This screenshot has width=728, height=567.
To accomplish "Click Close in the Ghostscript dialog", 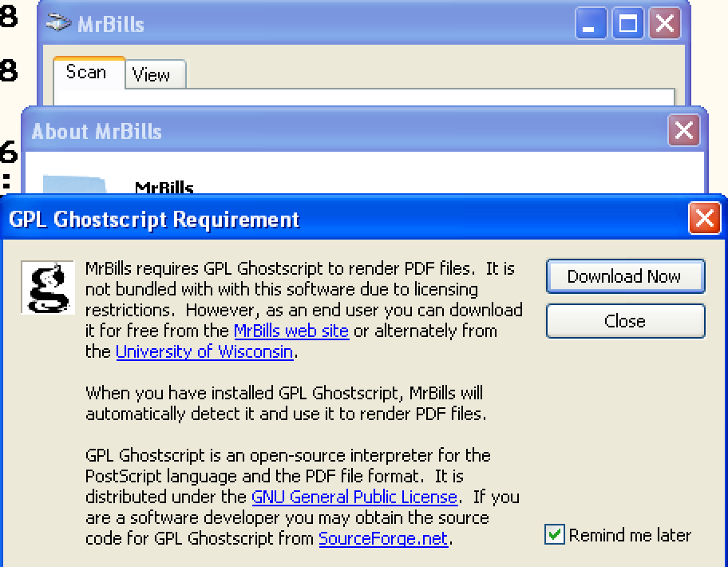I will click(625, 321).
